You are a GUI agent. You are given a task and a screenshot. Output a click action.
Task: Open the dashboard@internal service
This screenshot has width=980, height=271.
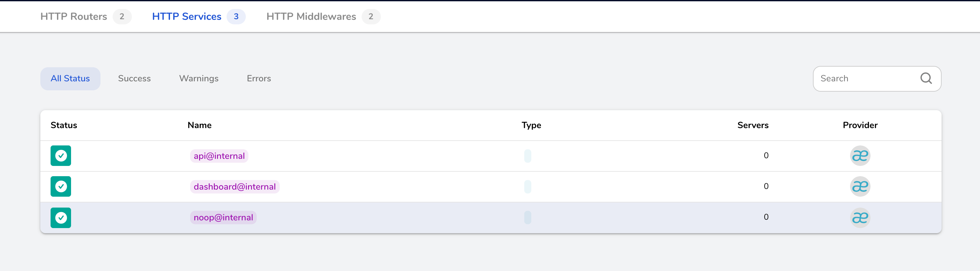[235, 187]
